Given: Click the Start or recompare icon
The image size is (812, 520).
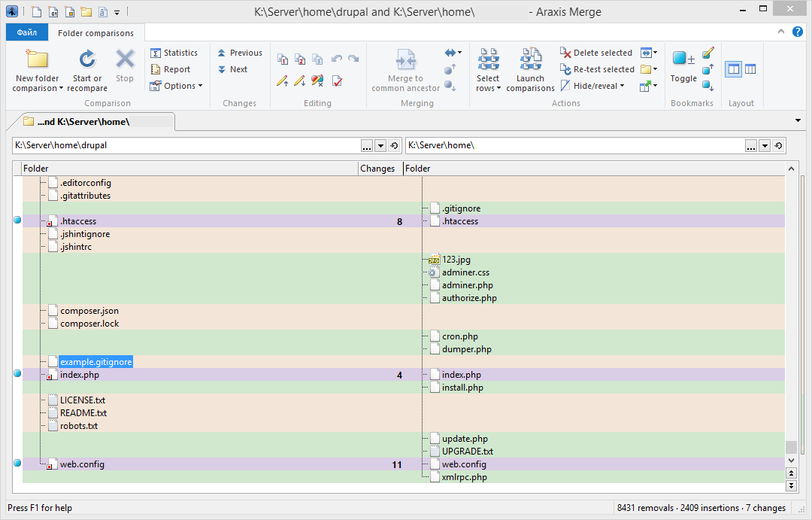Looking at the screenshot, I should point(87,59).
